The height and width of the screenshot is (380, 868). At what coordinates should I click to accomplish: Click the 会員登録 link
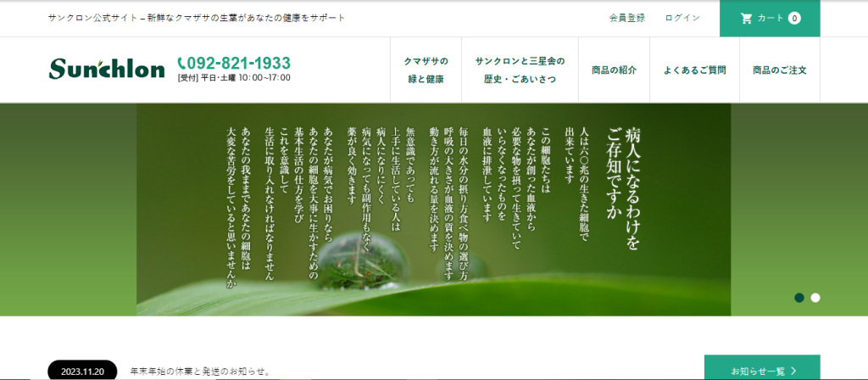626,18
